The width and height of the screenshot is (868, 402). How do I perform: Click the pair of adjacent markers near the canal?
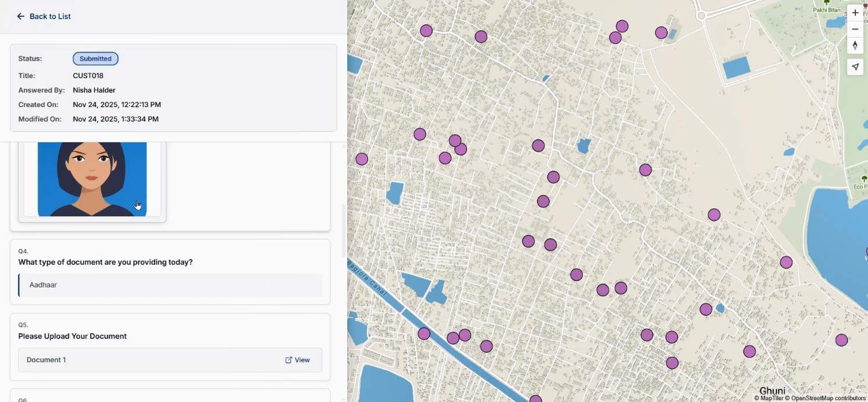pos(458,336)
